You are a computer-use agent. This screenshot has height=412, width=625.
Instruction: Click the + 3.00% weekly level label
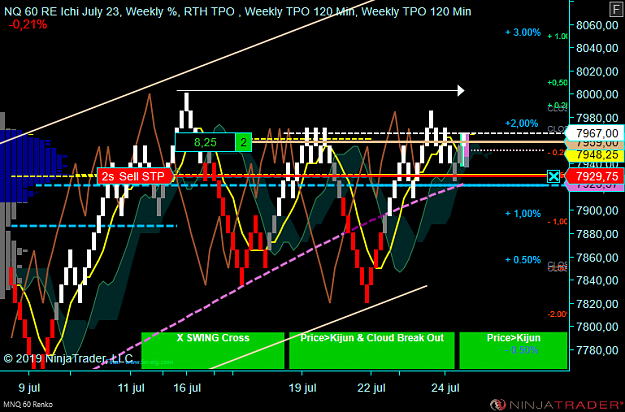[523, 33]
